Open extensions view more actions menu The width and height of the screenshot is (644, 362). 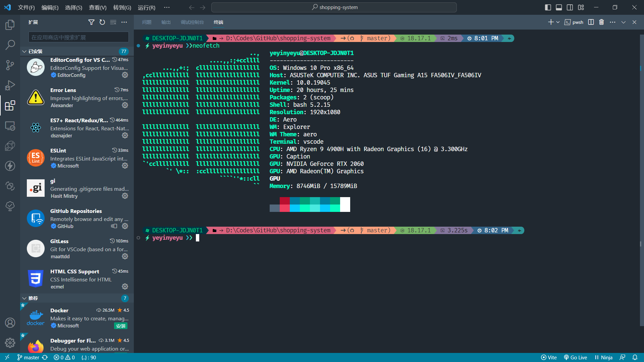[124, 22]
